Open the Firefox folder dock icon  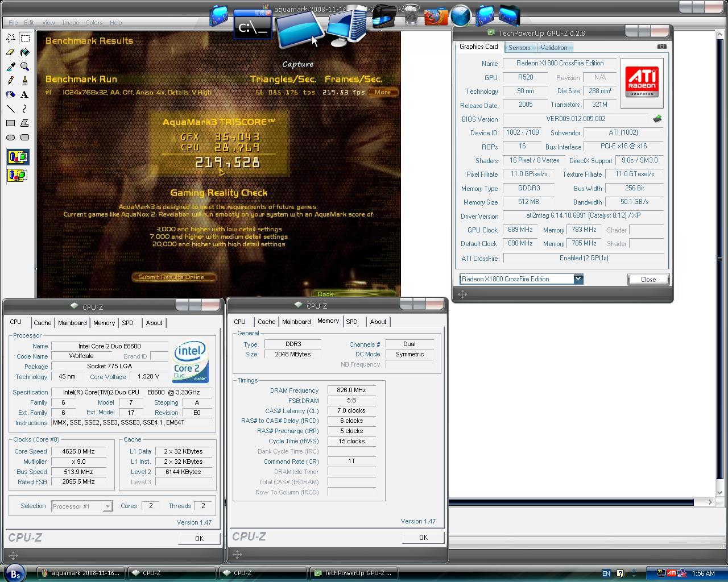pos(436,16)
